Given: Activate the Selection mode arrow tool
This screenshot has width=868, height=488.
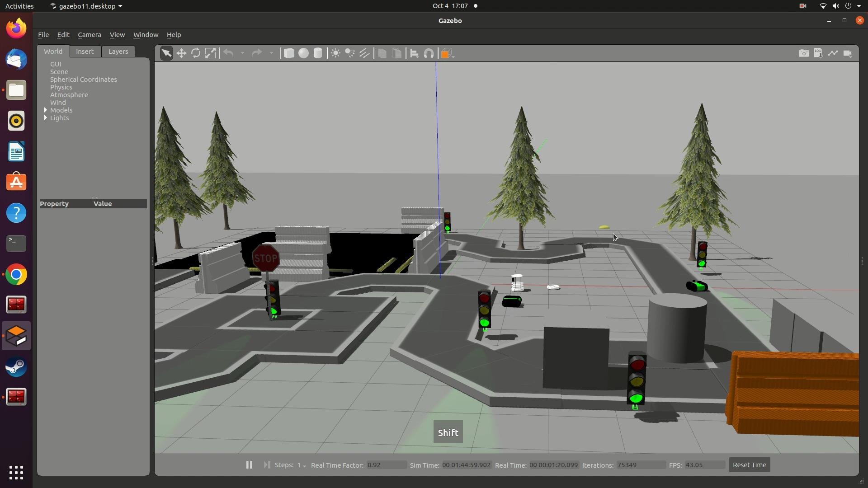Looking at the screenshot, I should [x=166, y=53].
